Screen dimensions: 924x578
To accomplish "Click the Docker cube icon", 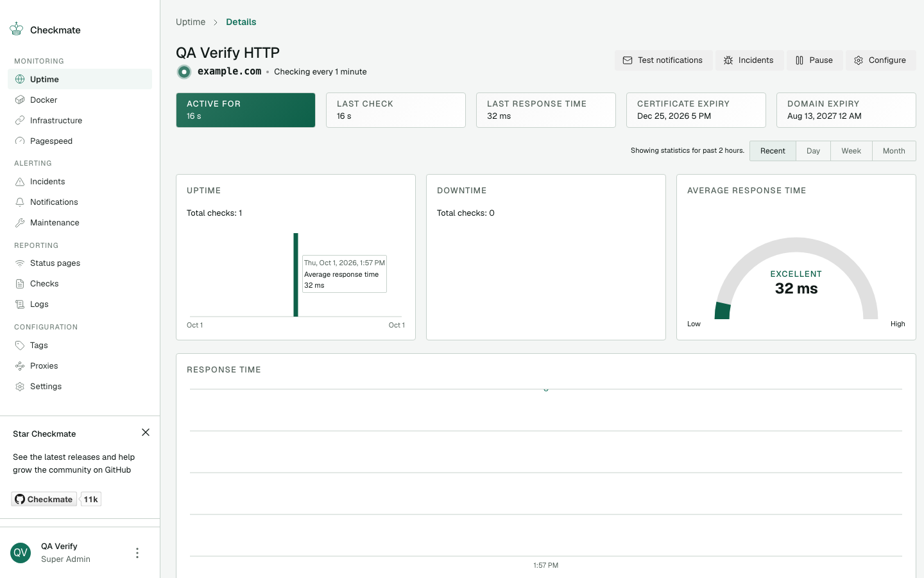I will [20, 100].
